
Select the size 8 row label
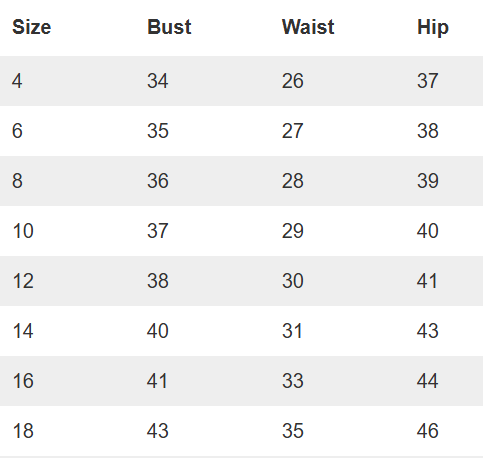[x=17, y=181]
